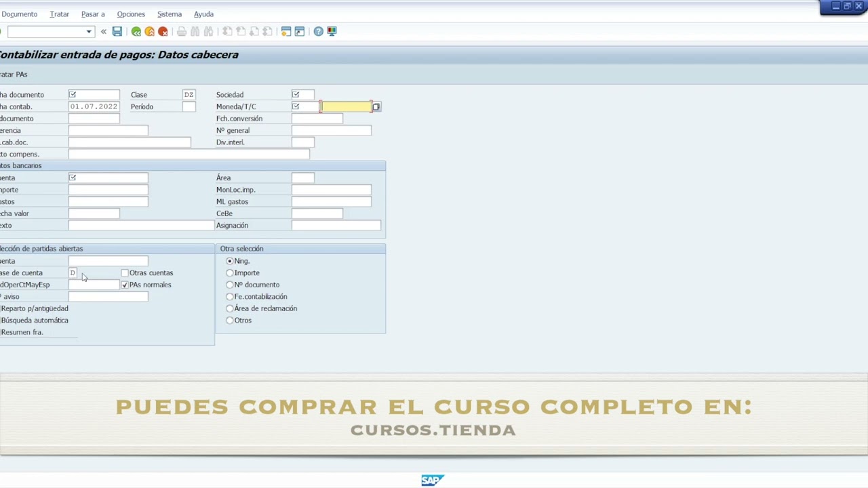Click the bank data Cuenta field
Image resolution: width=868 pixels, height=488 pixels.
108,178
